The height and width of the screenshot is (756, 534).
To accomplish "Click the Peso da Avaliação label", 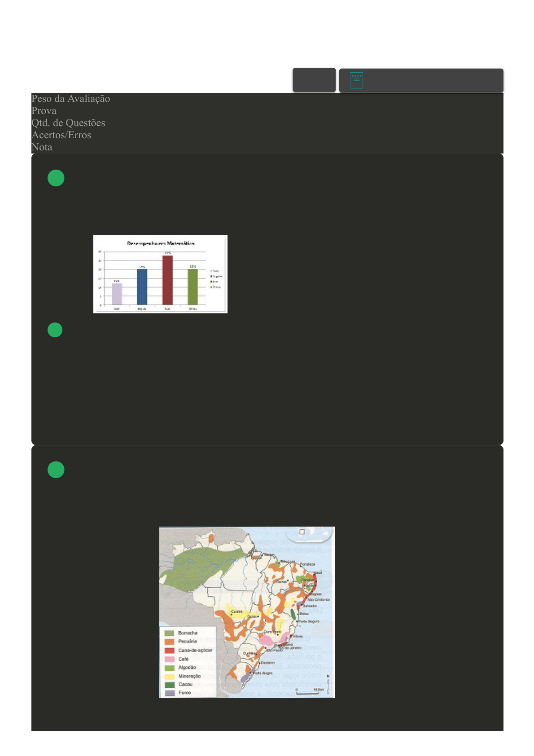I will pos(70,99).
